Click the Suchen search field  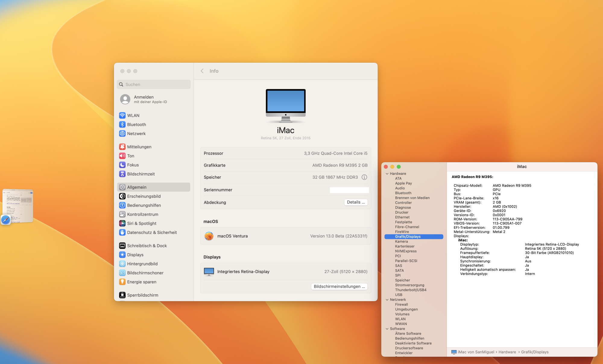[x=154, y=84]
